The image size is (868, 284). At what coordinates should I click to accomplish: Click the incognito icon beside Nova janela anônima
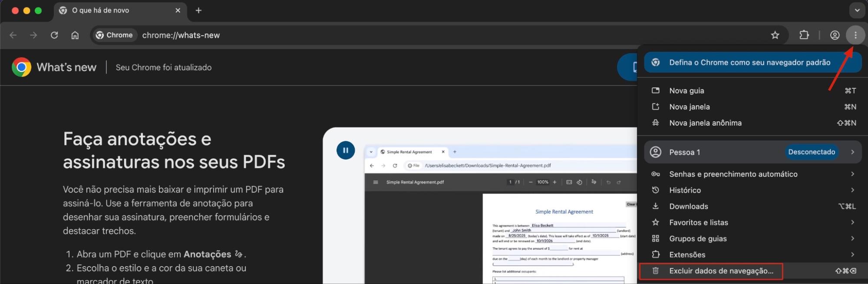coord(656,123)
